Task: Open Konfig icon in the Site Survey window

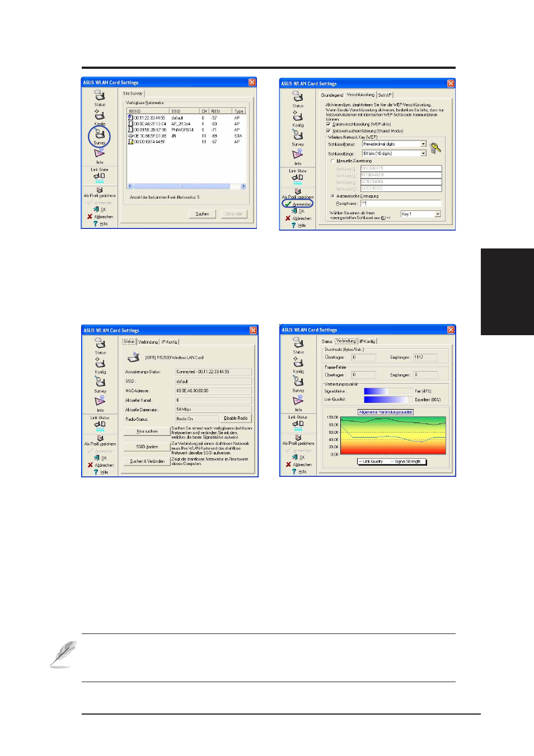Action: point(100,115)
